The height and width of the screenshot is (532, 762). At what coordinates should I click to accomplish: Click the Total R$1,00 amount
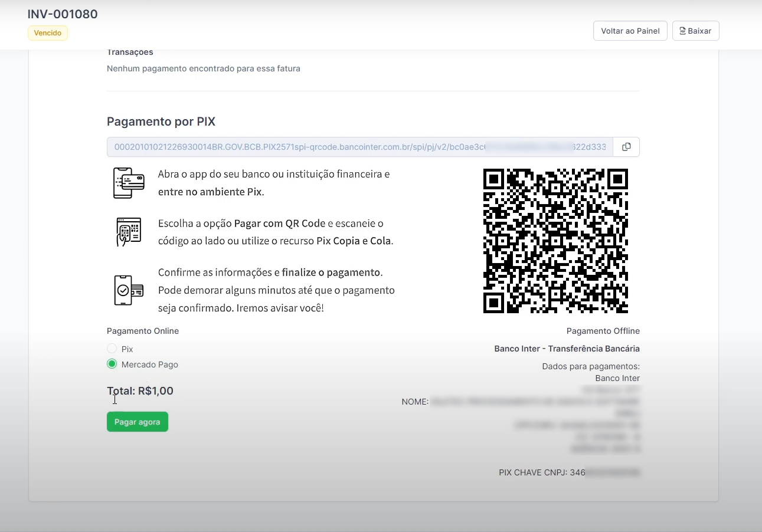pyautogui.click(x=139, y=390)
